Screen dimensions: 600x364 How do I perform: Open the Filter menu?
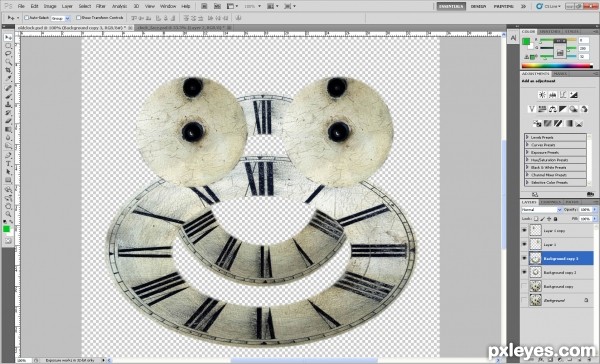click(101, 7)
